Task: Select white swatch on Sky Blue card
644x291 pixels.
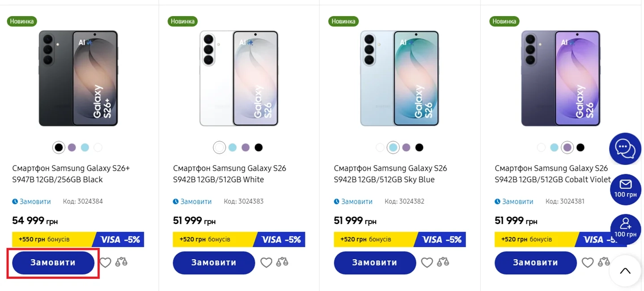Action: 380,148
